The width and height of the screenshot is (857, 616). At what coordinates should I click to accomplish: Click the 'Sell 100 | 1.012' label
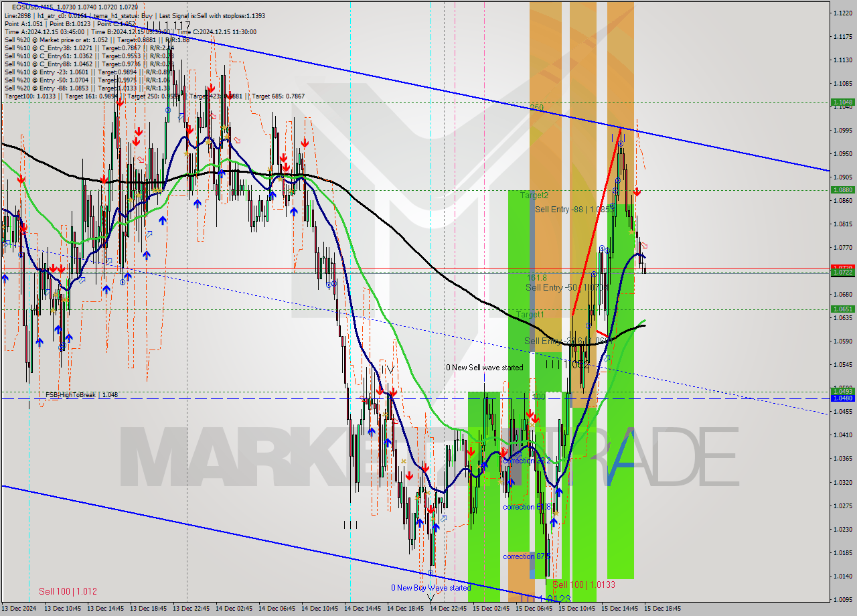point(68,591)
